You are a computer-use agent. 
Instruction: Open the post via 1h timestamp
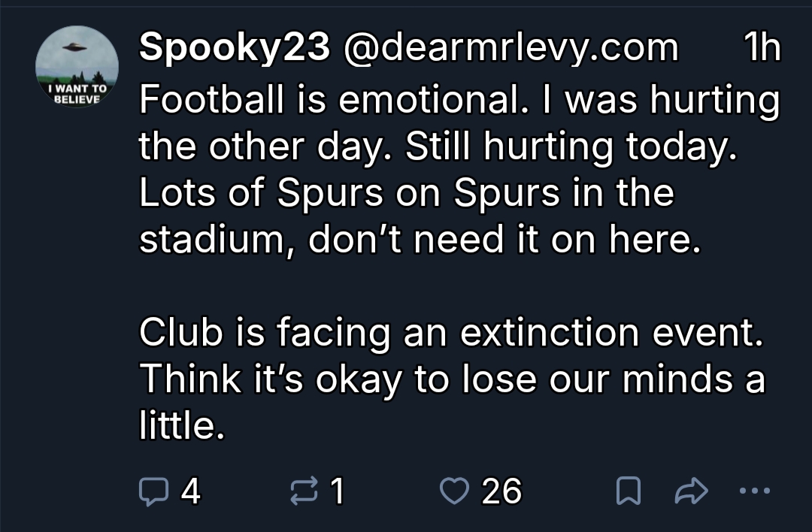point(761,49)
